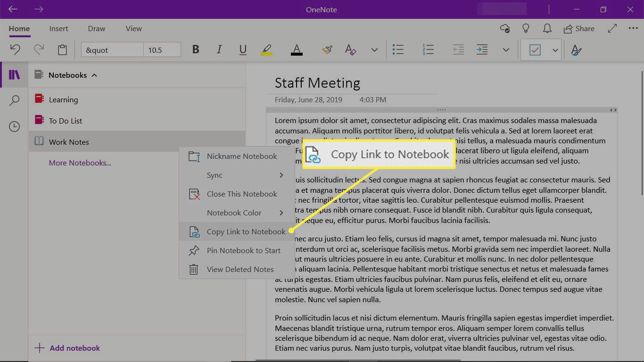Viewport: 644px width, 362px height.
Task: Click the Styles pen icon
Action: pyautogui.click(x=576, y=49)
